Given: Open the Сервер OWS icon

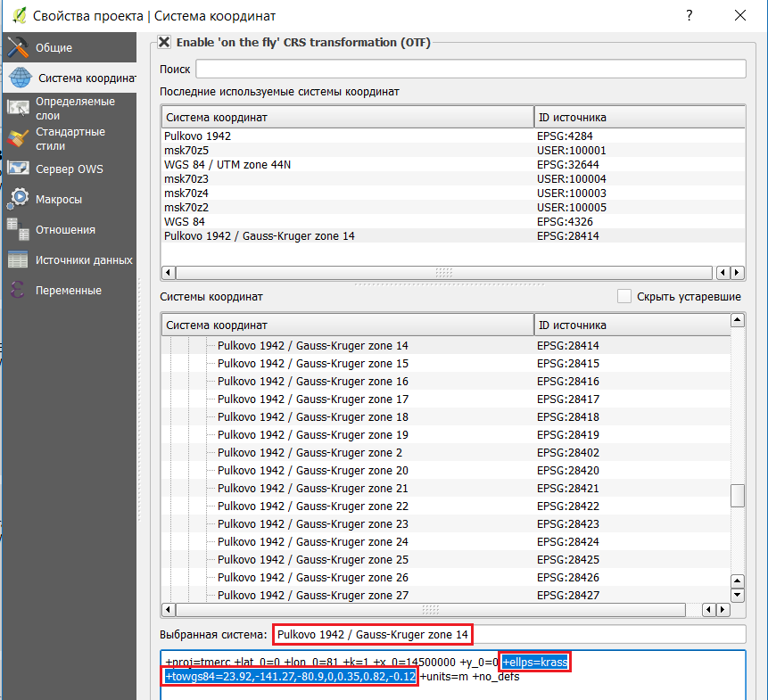Looking at the screenshot, I should (x=18, y=169).
